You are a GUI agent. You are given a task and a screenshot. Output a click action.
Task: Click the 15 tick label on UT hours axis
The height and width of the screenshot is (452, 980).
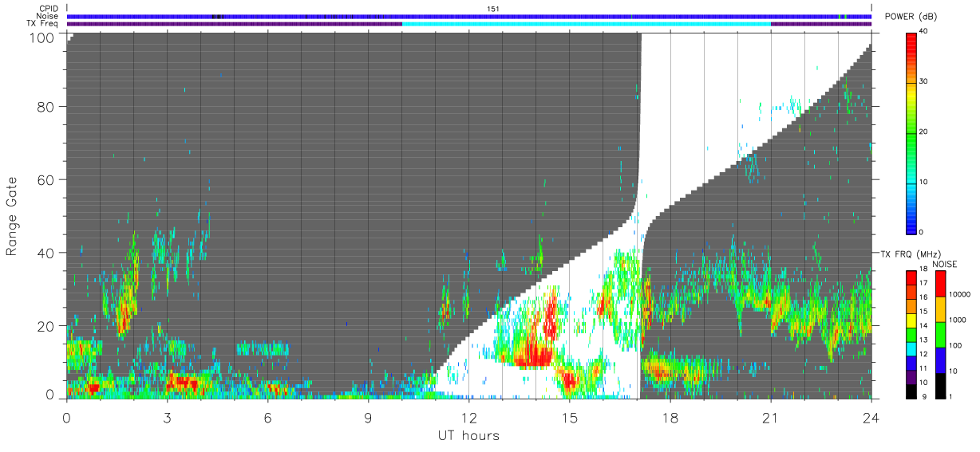click(569, 417)
